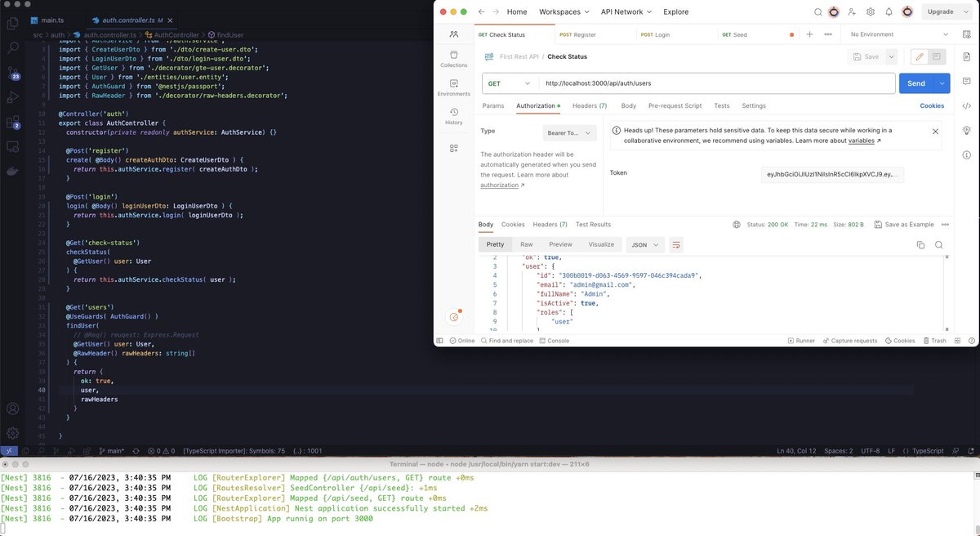This screenshot has height=536, width=980.
Task: Switch to main.ts editor tab
Action: [51, 20]
